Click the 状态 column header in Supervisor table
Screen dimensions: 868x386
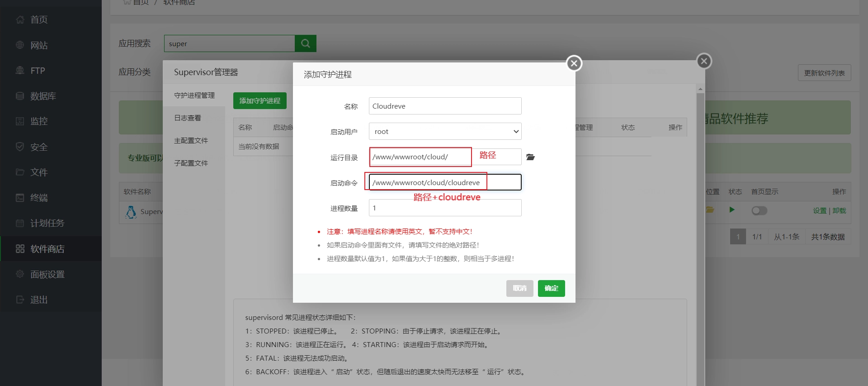tap(628, 128)
